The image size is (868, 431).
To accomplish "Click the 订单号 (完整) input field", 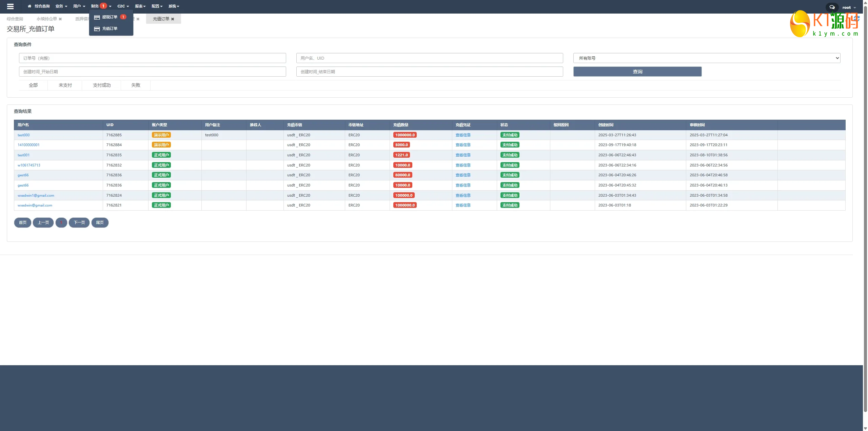I will tap(153, 58).
